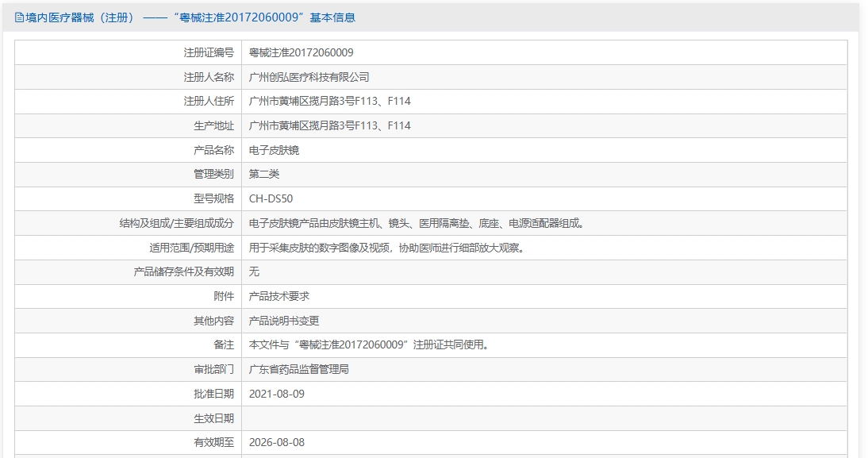Click the 注册人名称 label
This screenshot has width=868, height=458.
click(x=209, y=77)
